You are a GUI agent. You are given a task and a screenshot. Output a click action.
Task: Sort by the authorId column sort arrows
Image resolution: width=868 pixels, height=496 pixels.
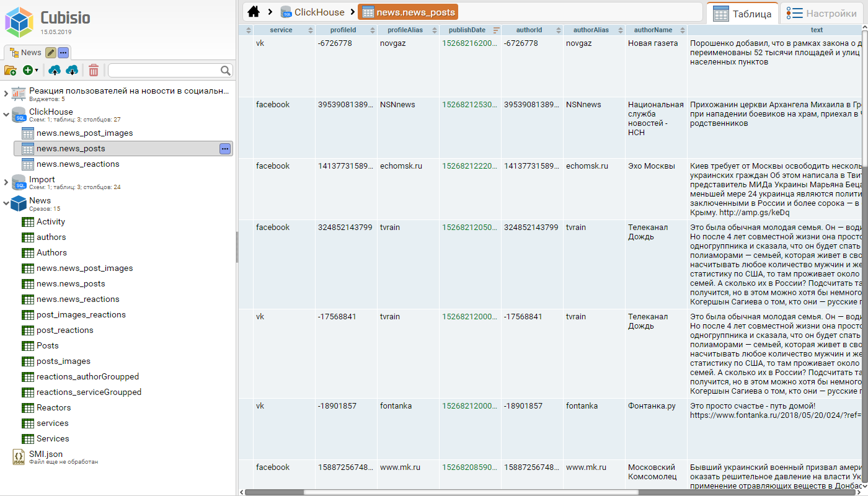pyautogui.click(x=559, y=30)
